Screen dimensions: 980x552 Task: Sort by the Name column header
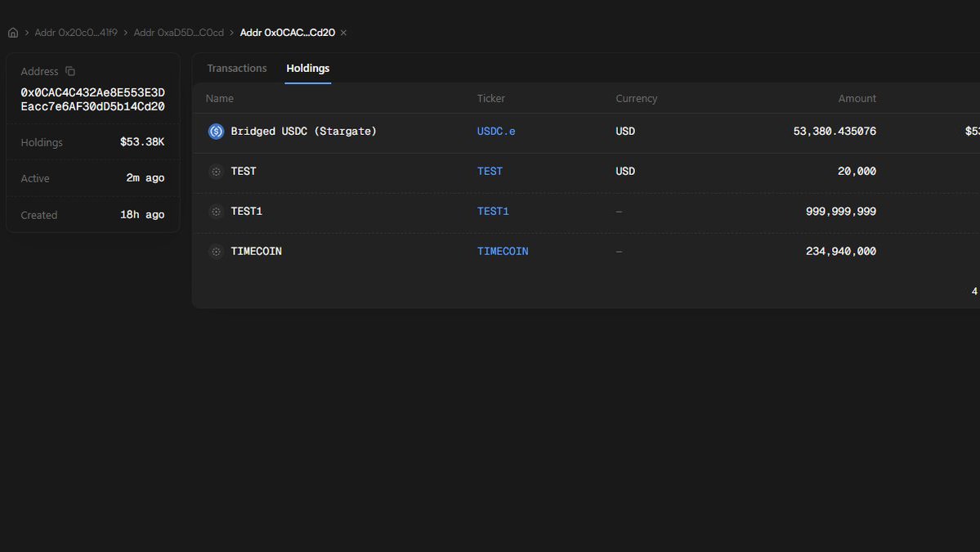click(x=219, y=98)
